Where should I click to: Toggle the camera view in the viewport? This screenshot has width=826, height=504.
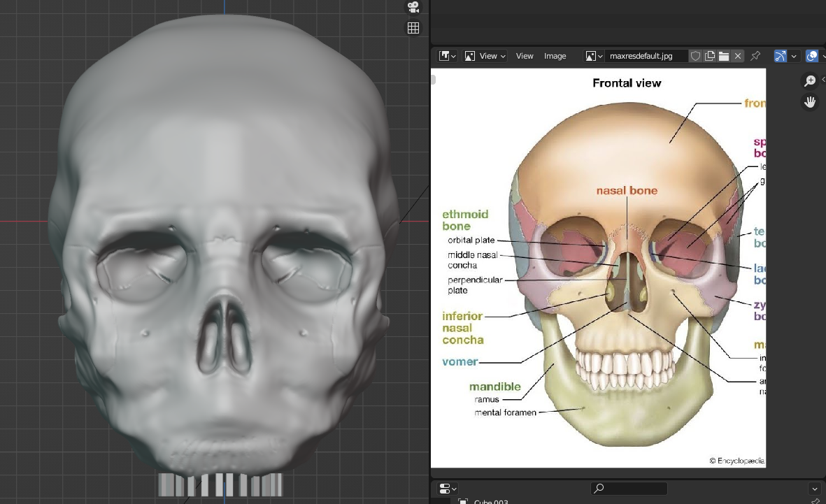pyautogui.click(x=413, y=7)
